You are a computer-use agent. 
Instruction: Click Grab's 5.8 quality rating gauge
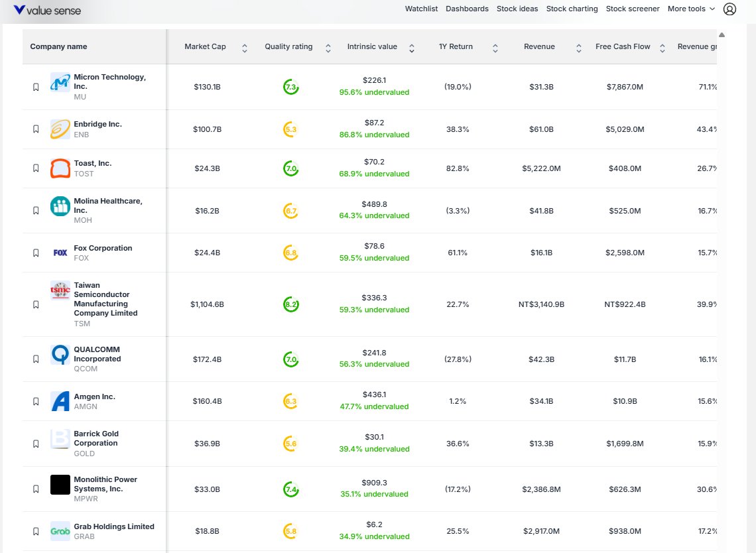click(290, 531)
